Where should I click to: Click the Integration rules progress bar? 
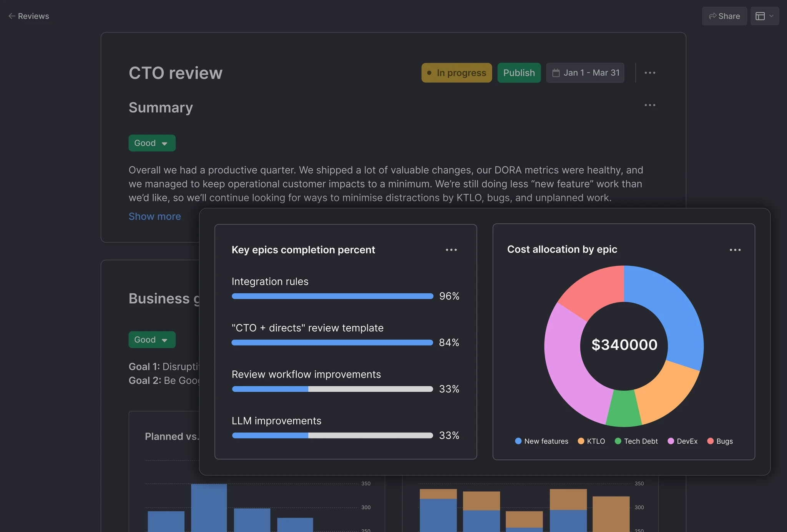[x=332, y=296]
